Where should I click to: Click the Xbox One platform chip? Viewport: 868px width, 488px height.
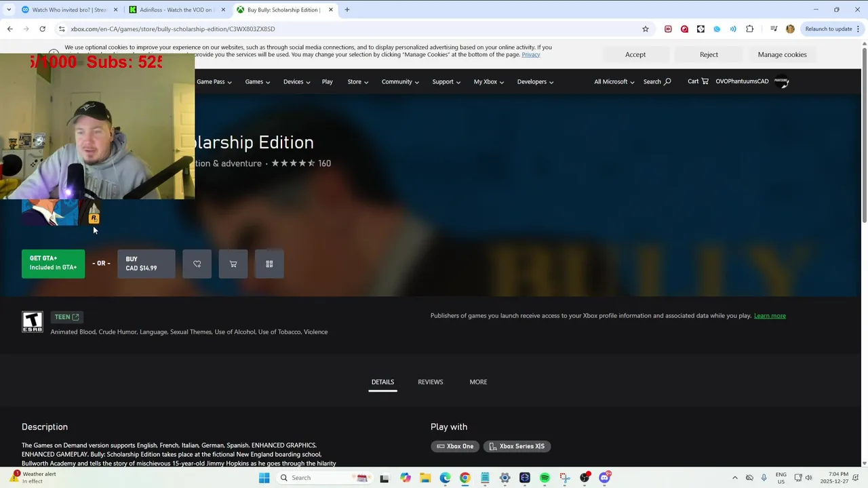455,447
